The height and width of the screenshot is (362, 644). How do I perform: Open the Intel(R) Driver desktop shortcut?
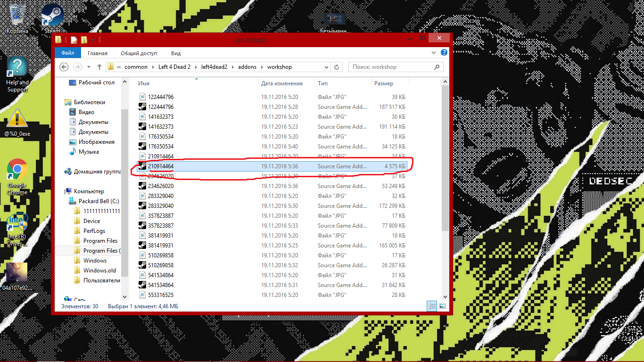[17, 230]
